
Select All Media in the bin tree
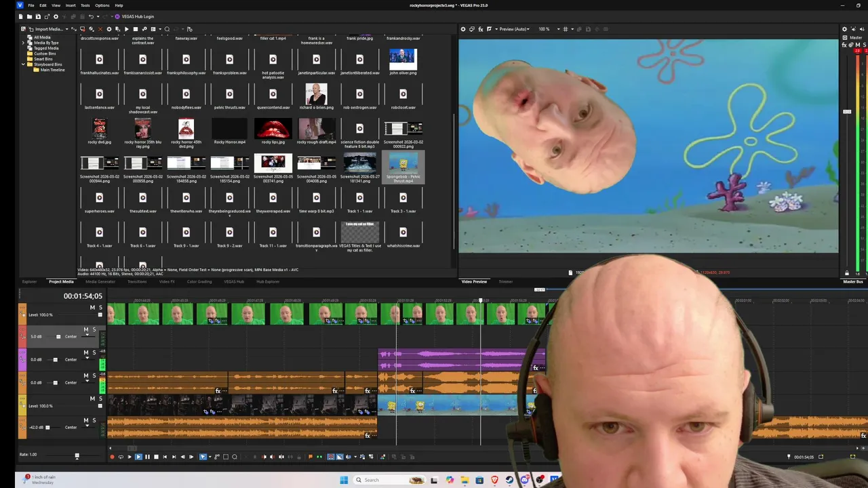(42, 37)
